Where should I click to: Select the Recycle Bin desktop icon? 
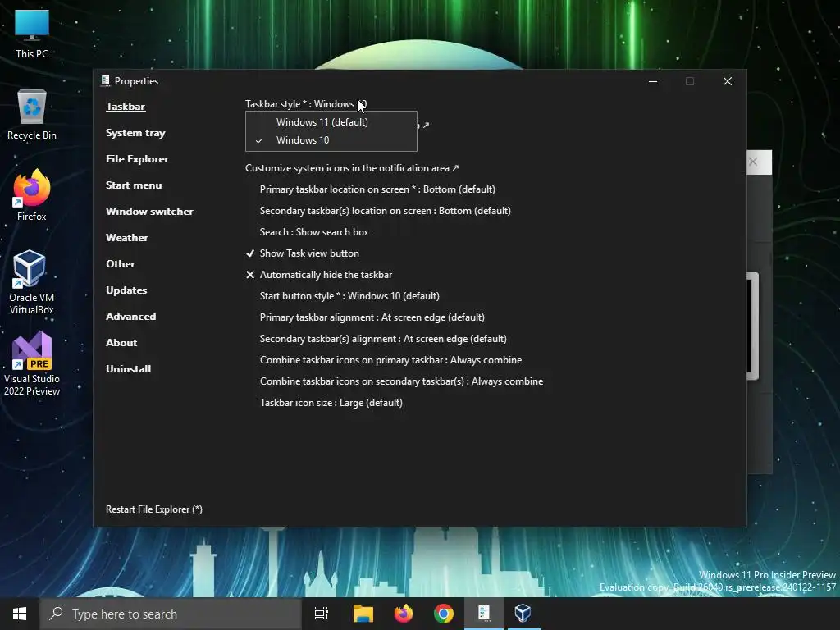[x=32, y=115]
